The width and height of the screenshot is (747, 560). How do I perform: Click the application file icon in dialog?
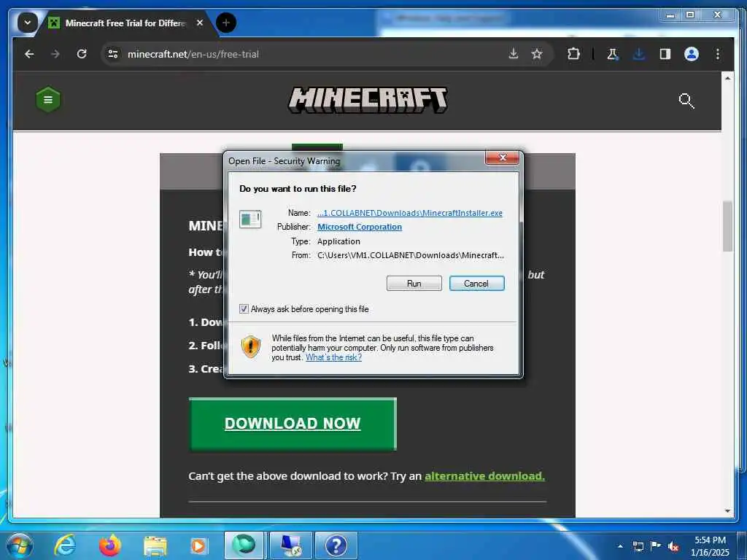[x=250, y=219]
